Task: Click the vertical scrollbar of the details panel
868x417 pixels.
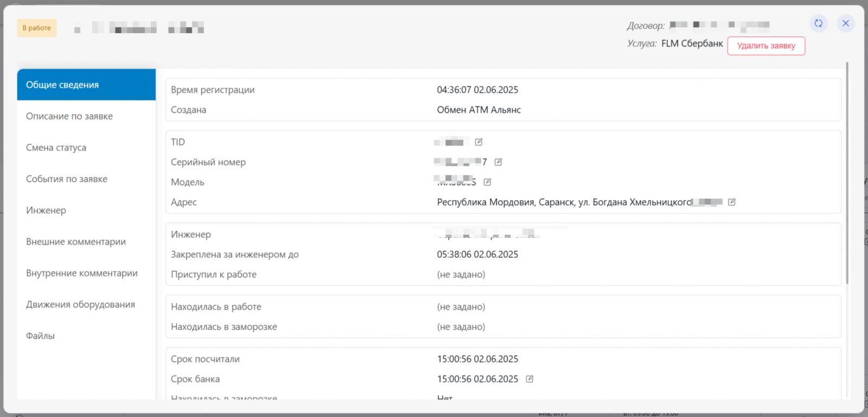Action: tap(847, 174)
